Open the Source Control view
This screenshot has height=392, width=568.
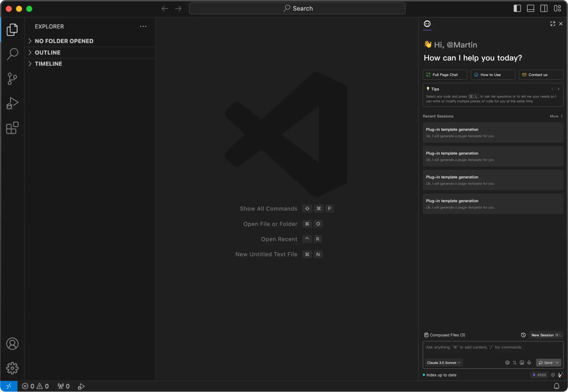pyautogui.click(x=12, y=78)
